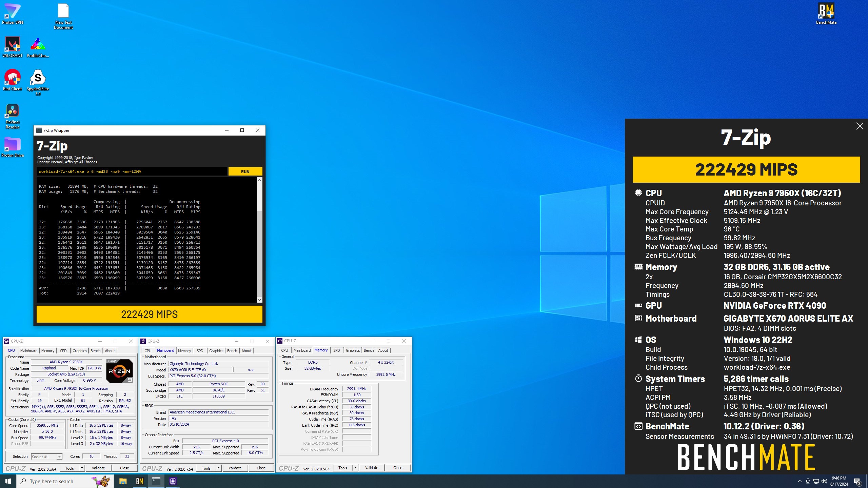This screenshot has height=488, width=868.
Task: Expand the Socket #1 selection dropdown
Action: [59, 457]
